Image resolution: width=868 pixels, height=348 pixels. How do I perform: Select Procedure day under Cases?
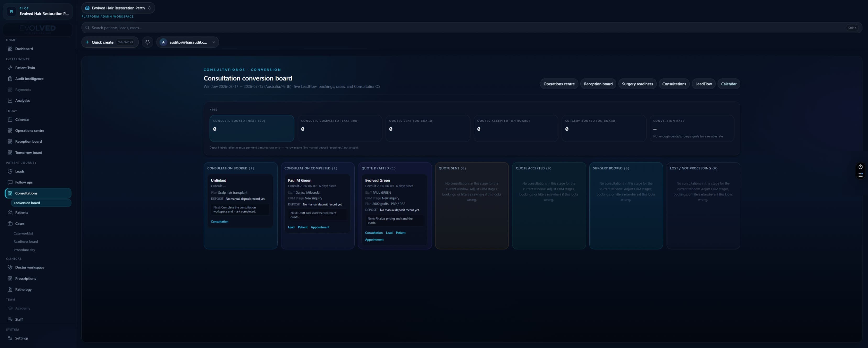click(x=24, y=250)
